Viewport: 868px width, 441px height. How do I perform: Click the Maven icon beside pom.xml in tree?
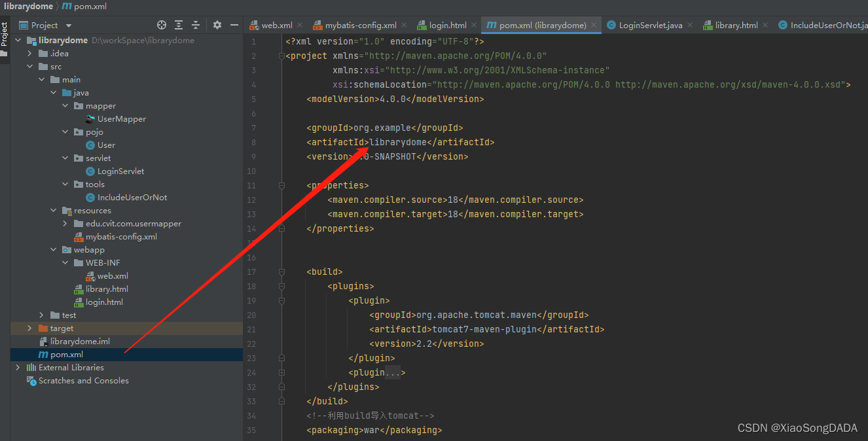tap(43, 355)
